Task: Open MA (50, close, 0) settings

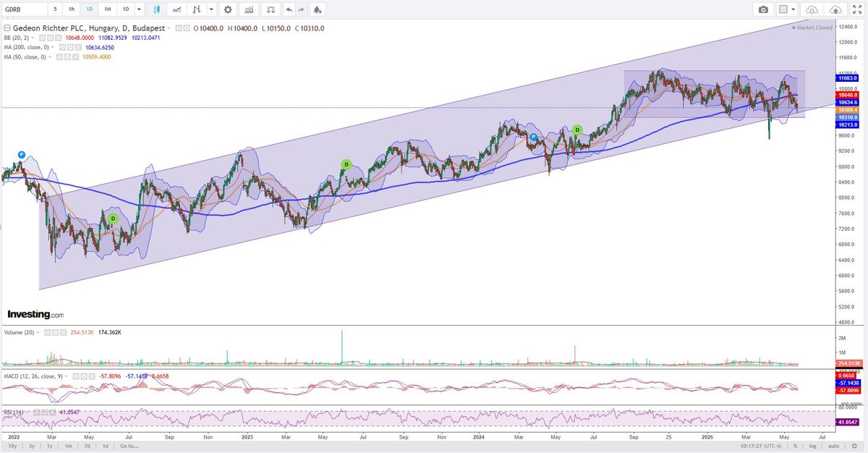Action: coord(67,57)
